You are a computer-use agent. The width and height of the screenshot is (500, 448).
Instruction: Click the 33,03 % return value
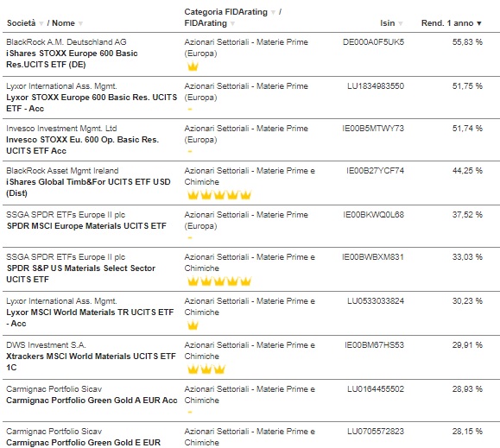coord(467,257)
